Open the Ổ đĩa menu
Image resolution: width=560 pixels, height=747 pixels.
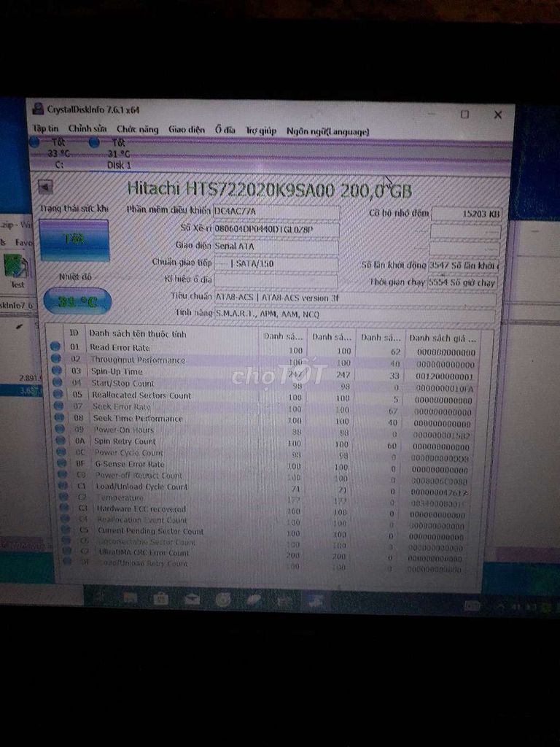[x=225, y=130]
